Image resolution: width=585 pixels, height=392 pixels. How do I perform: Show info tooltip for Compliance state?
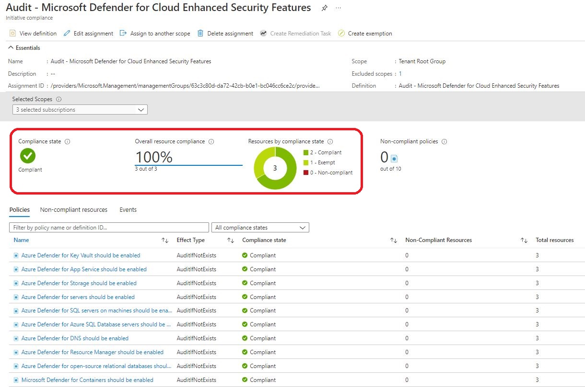pyautogui.click(x=68, y=142)
